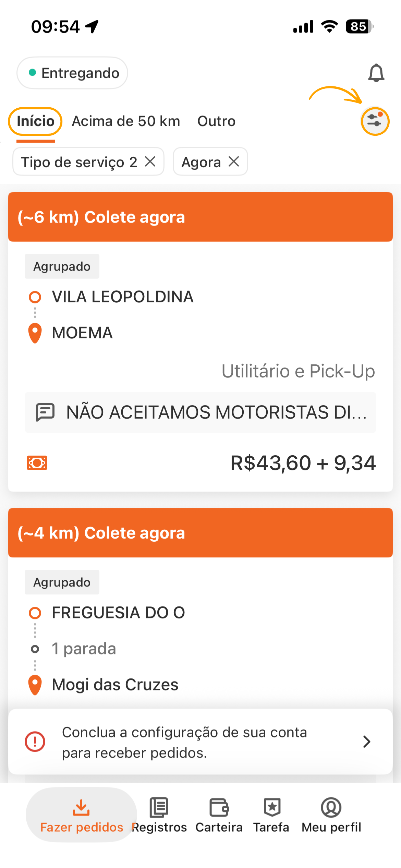Open the filter sliders icon
Viewport: 401px width, 868px height.
[x=375, y=121]
